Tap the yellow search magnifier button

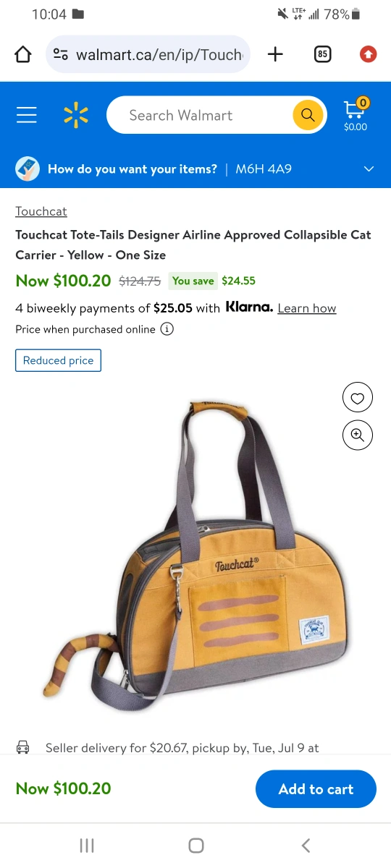(x=308, y=115)
